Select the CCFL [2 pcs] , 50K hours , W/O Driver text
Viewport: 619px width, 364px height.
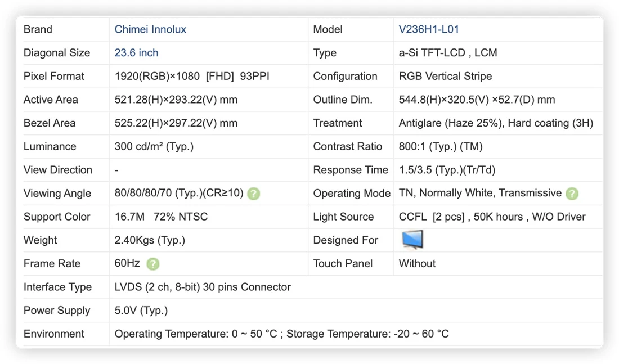pyautogui.click(x=492, y=217)
